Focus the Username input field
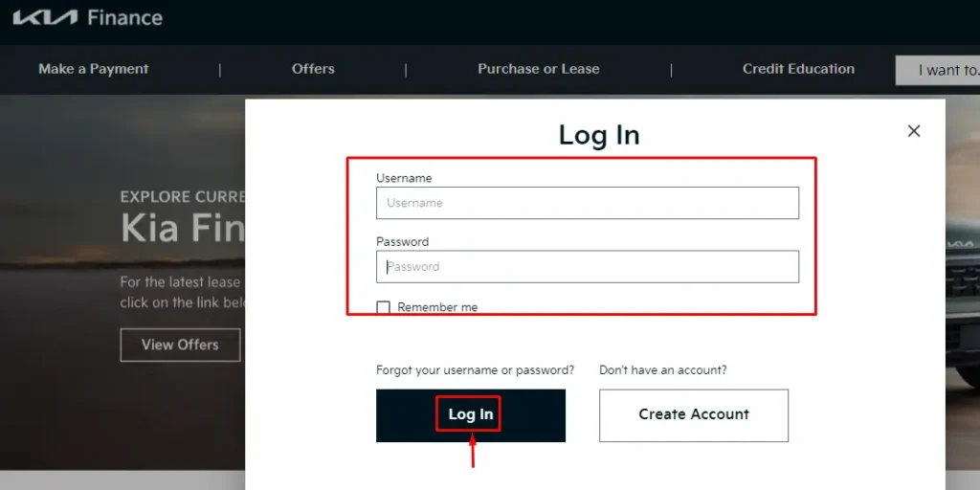 [587, 203]
